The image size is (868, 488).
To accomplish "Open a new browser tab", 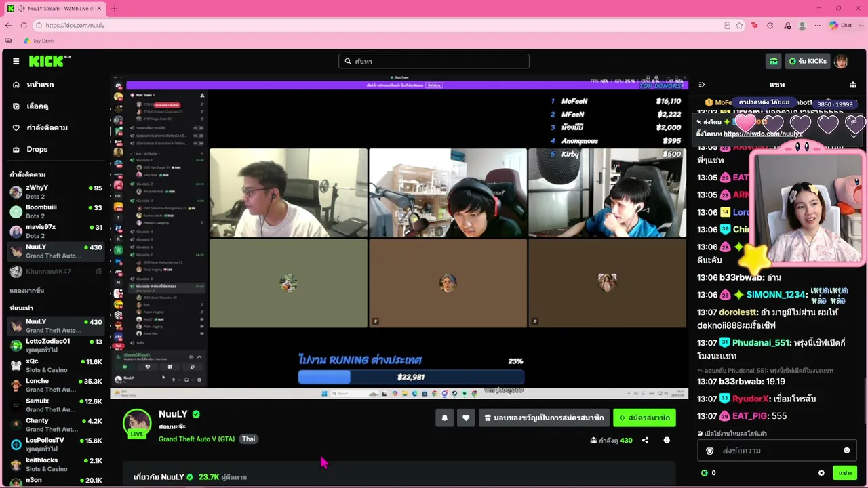I will (114, 8).
